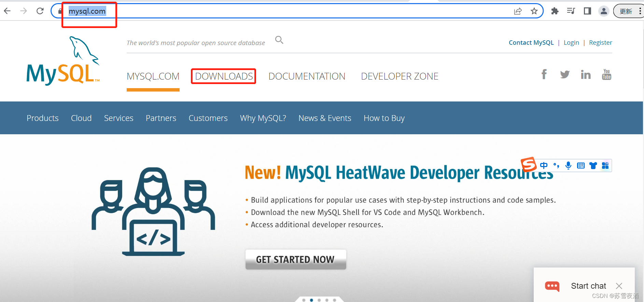Select the third carousel dot
Image resolution: width=644 pixels, height=302 pixels.
pos(319,300)
